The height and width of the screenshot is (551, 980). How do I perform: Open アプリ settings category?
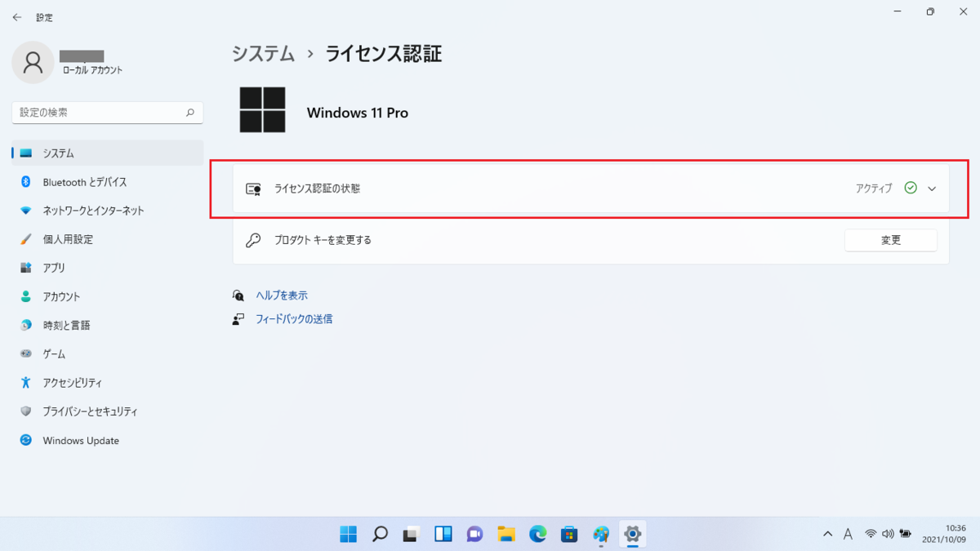(x=108, y=268)
